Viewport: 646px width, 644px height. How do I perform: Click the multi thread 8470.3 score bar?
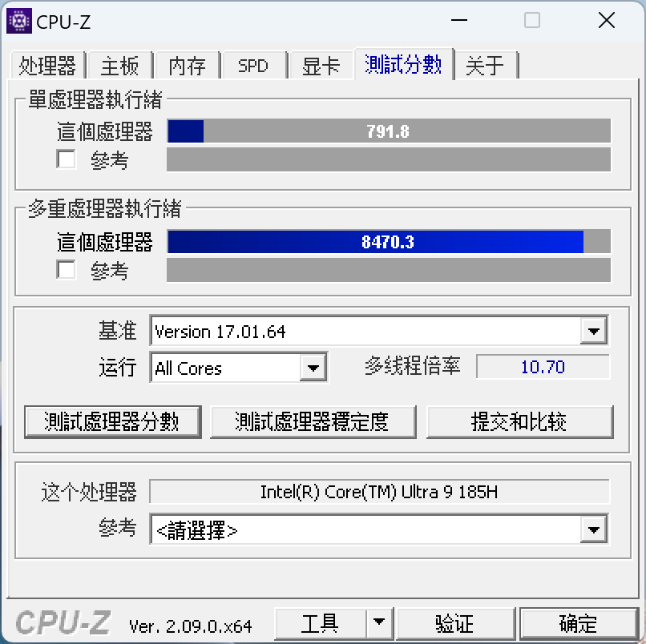(x=389, y=242)
